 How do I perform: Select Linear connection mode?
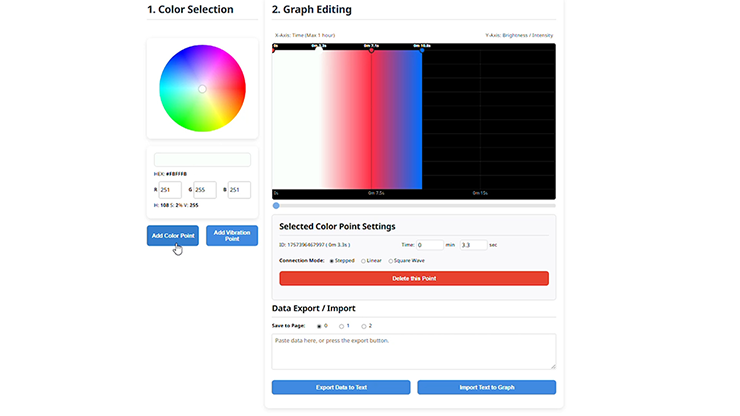[x=363, y=261]
